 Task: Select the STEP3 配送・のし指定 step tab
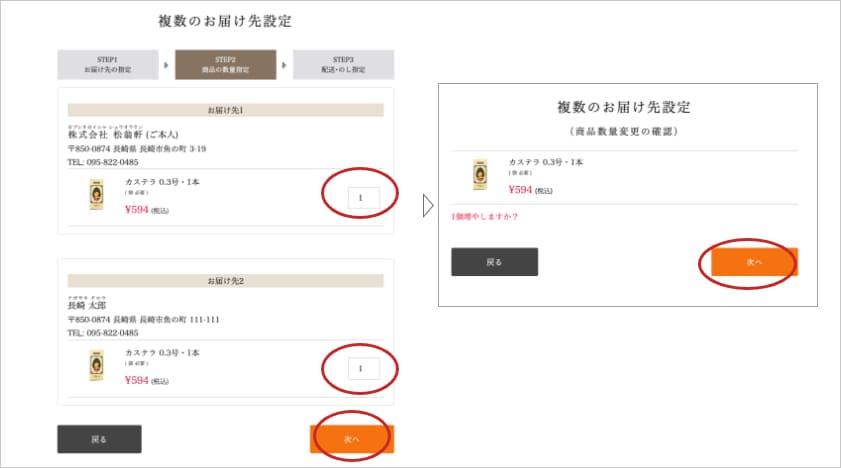pos(343,64)
